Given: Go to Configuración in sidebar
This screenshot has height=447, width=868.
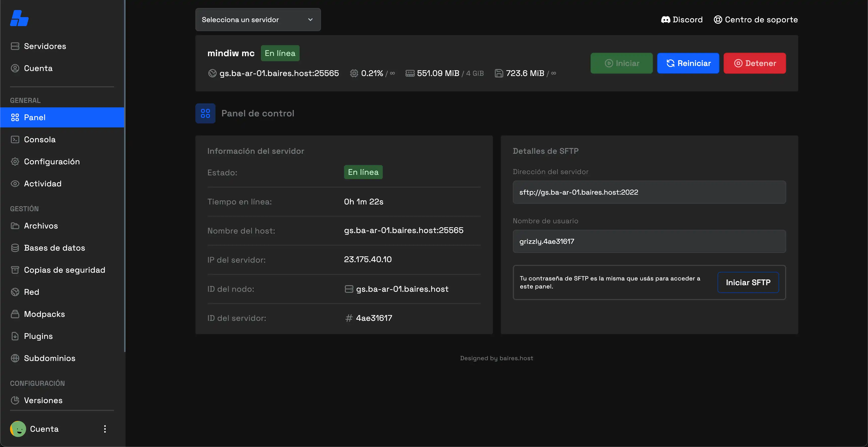Looking at the screenshot, I should pyautogui.click(x=51, y=162).
